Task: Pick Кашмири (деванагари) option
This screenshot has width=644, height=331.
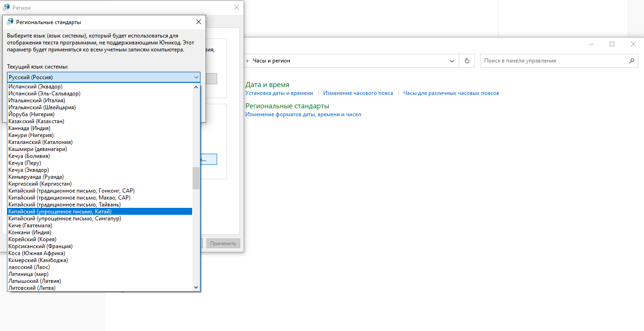Action: [x=100, y=149]
